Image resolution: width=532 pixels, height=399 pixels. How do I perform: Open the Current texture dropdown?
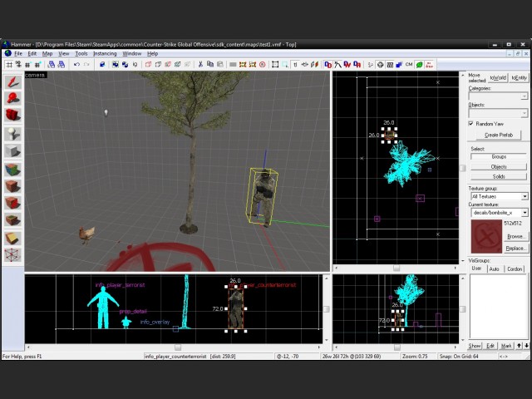(499, 213)
